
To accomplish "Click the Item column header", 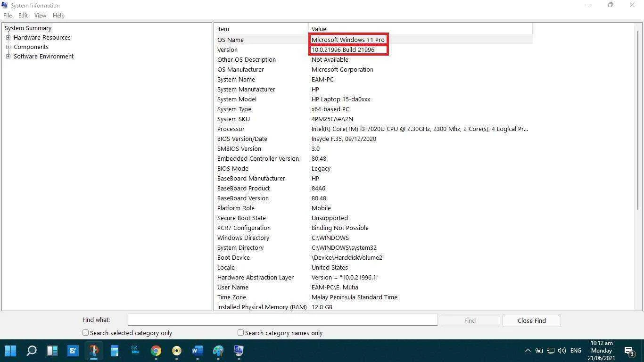I will coord(261,29).
